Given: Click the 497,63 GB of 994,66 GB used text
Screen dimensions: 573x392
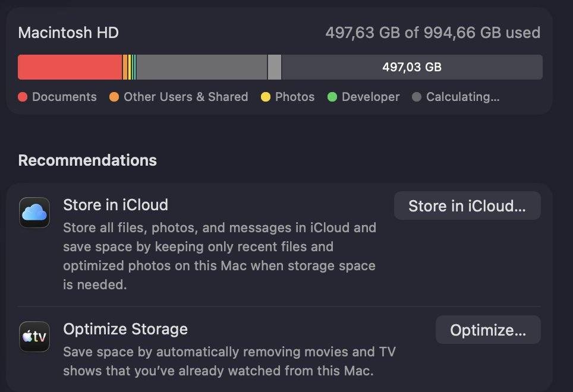Looking at the screenshot, I should 433,33.
